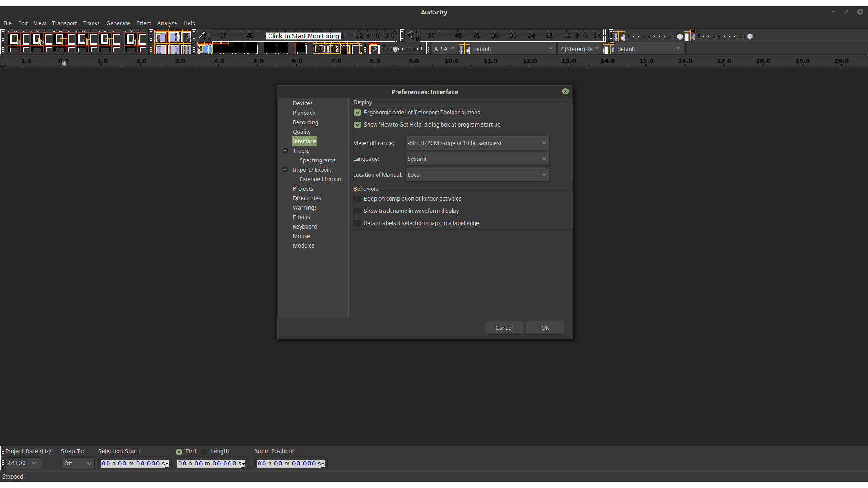This screenshot has width=868, height=488.
Task: Click the Audio Position time field
Action: click(x=291, y=464)
